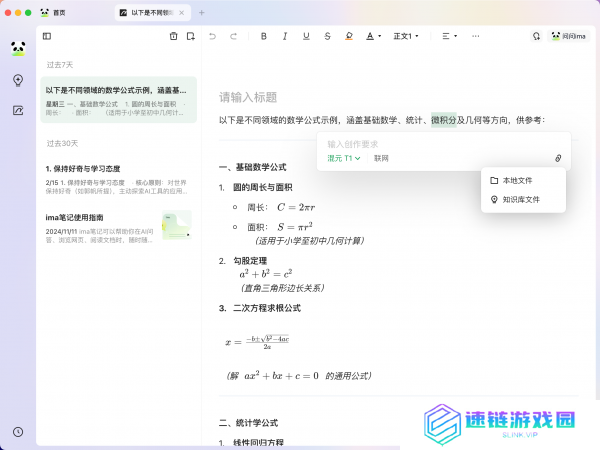Click the 二次方程求根公式 heading

click(267, 308)
